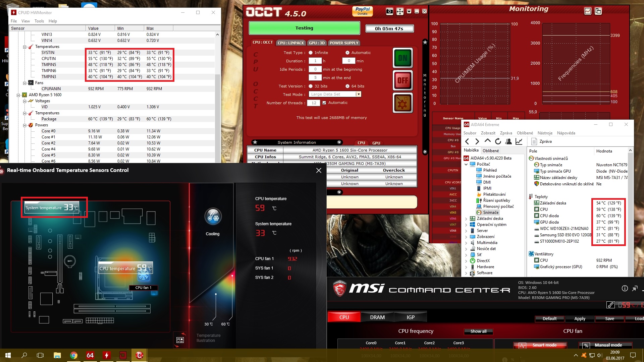Click AIDA64 up-level arrow icon
Screen dimensions: 644x362
point(487,141)
